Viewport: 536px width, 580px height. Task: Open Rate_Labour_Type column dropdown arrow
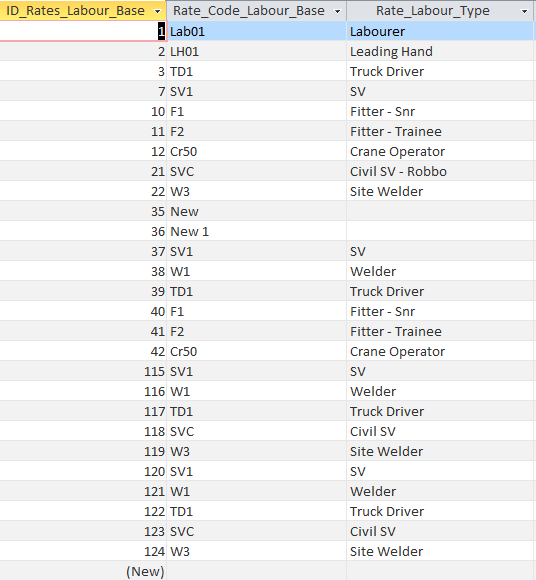coord(524,11)
